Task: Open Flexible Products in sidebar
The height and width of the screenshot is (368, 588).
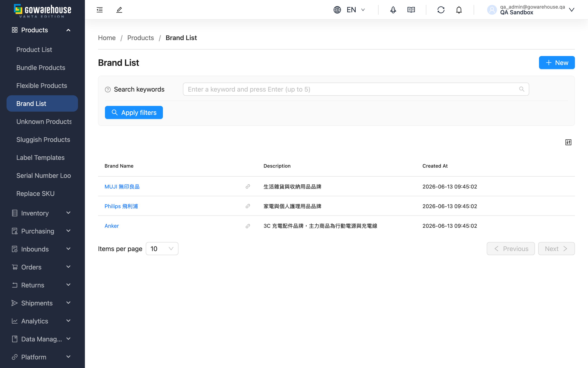Action: click(x=42, y=86)
